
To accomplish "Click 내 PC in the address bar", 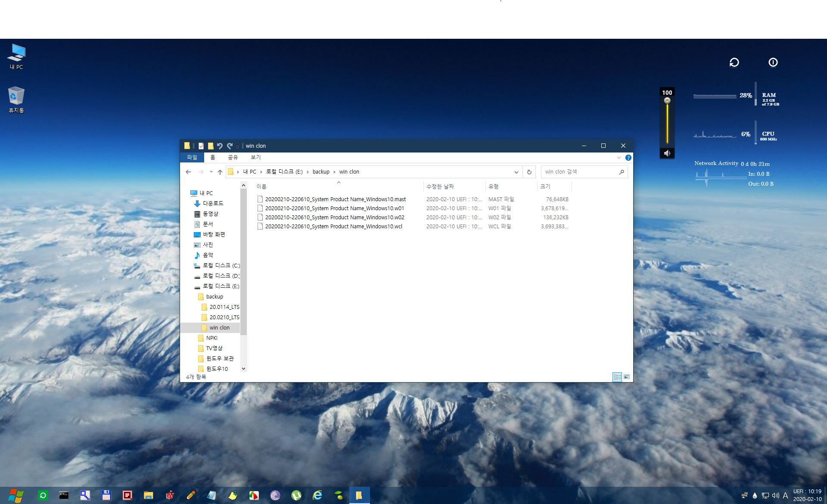I will [x=249, y=171].
